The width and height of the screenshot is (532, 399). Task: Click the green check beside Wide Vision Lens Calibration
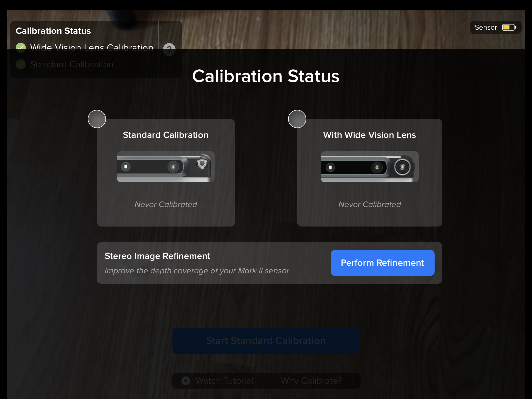pos(21,48)
